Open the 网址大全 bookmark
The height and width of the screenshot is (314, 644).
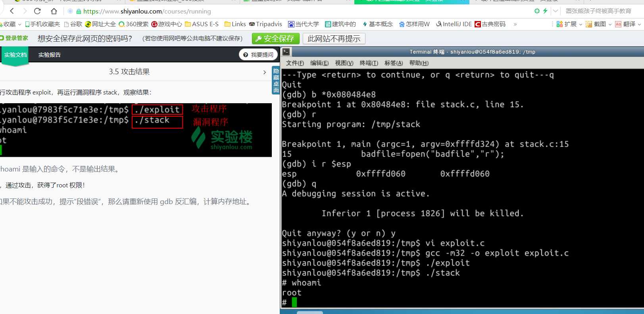coord(100,24)
